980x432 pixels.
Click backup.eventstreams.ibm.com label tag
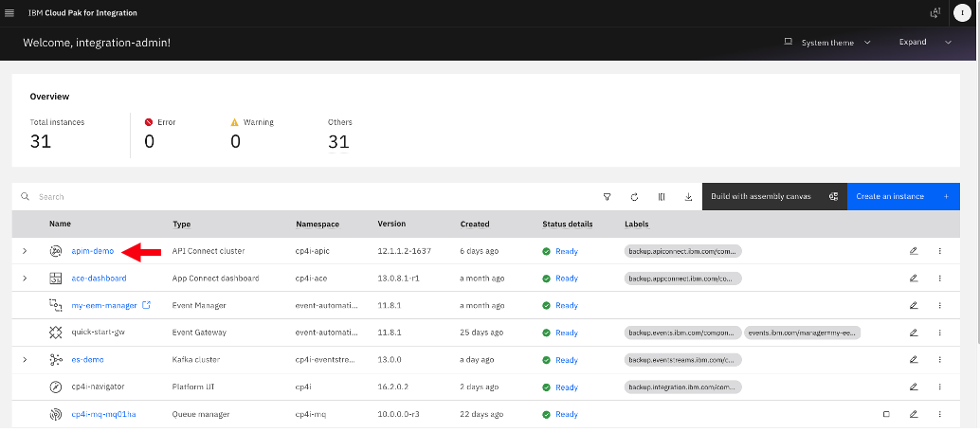click(x=683, y=360)
